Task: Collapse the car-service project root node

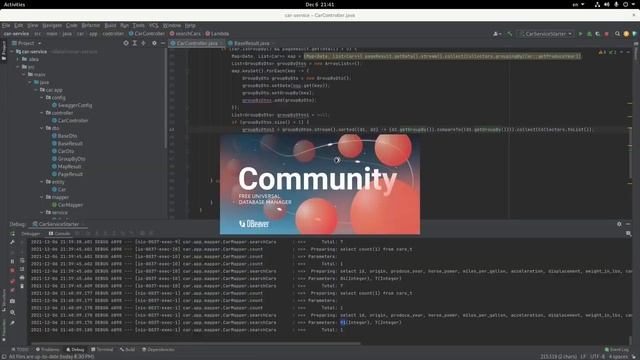Action: click(12, 52)
